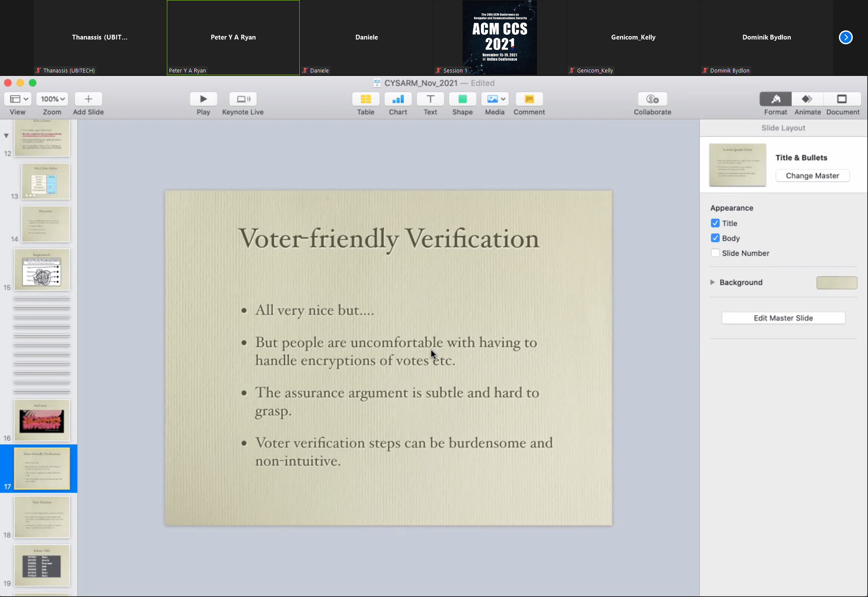Click the Shape toolbar icon
The height and width of the screenshot is (597, 868).
coord(462,99)
